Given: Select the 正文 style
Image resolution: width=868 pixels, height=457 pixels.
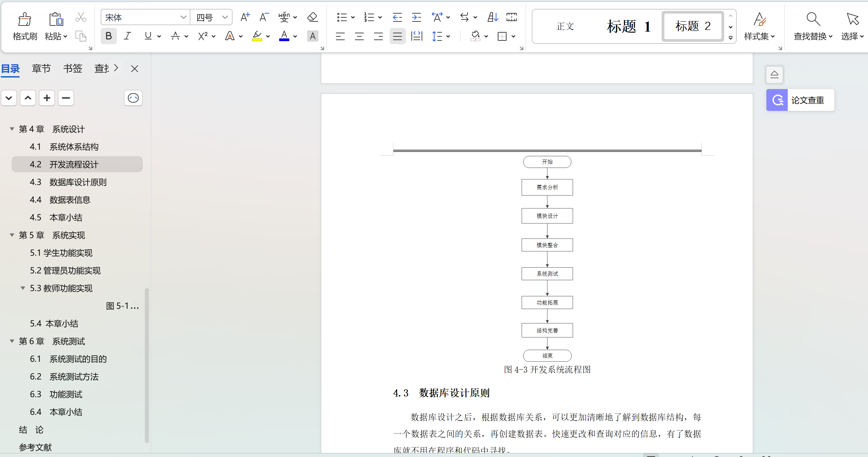Looking at the screenshot, I should click(x=565, y=26).
